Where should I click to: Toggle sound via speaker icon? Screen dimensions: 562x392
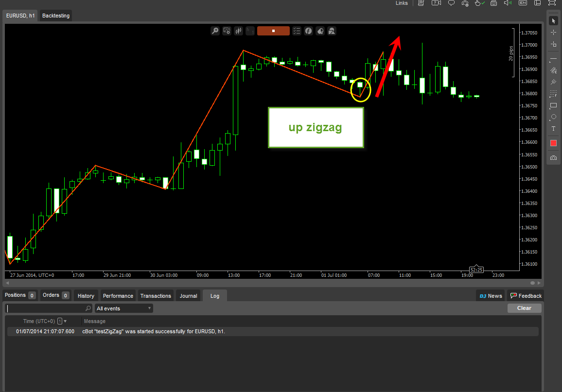pos(508,3)
